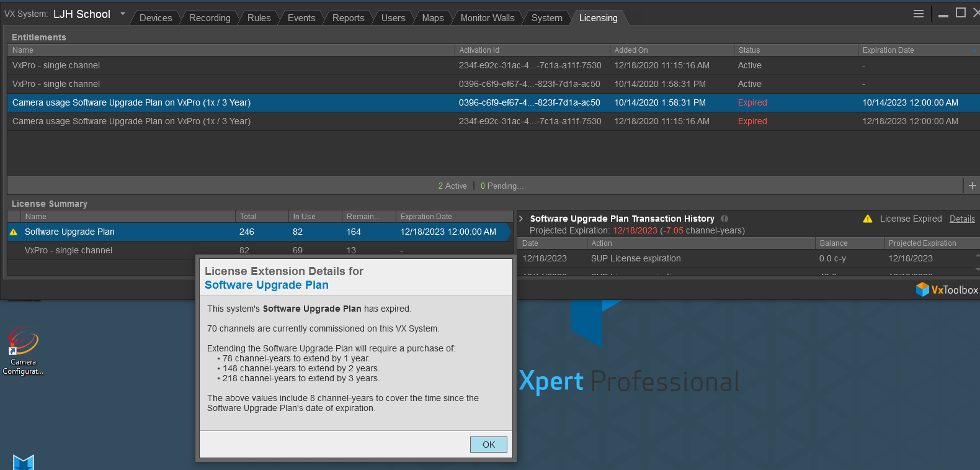Sort License Summary by In Use column
980x470 pixels.
[315, 217]
